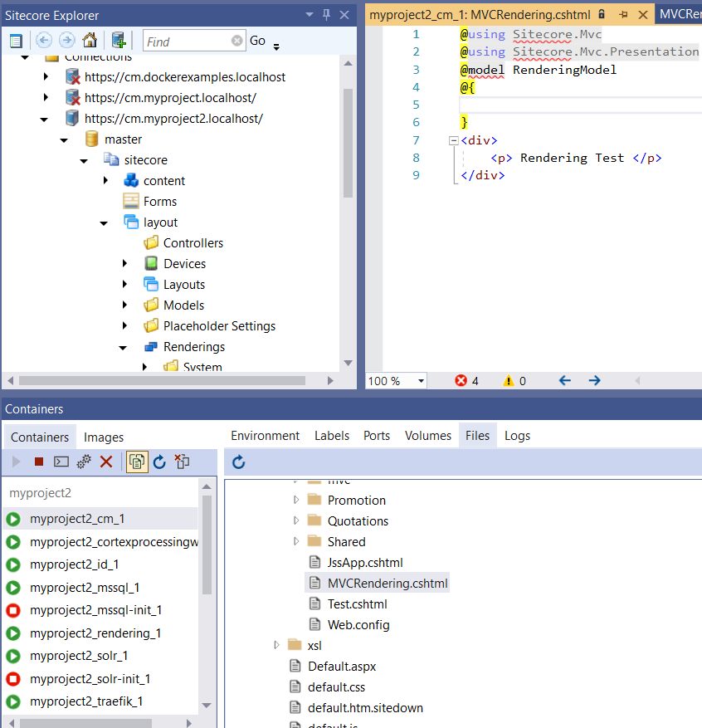Viewport: 702px width, 728px height.
Task: Switch to the Images tab
Action: [x=104, y=437]
